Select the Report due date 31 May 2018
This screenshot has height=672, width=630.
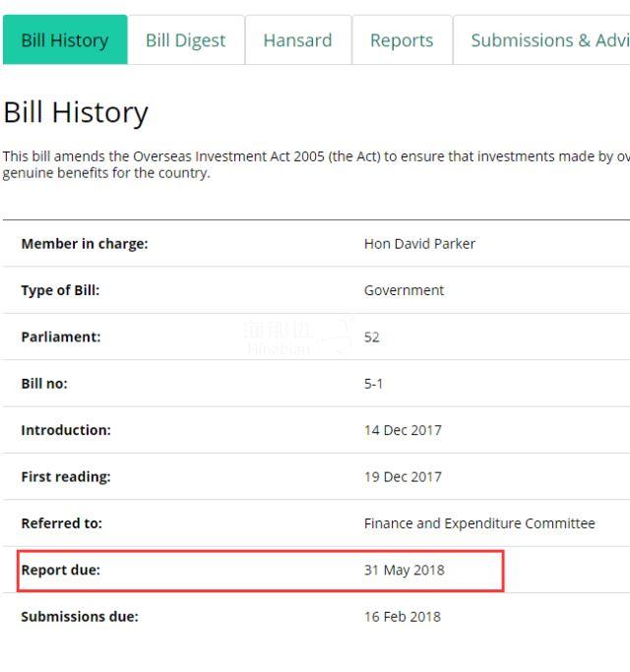point(404,570)
